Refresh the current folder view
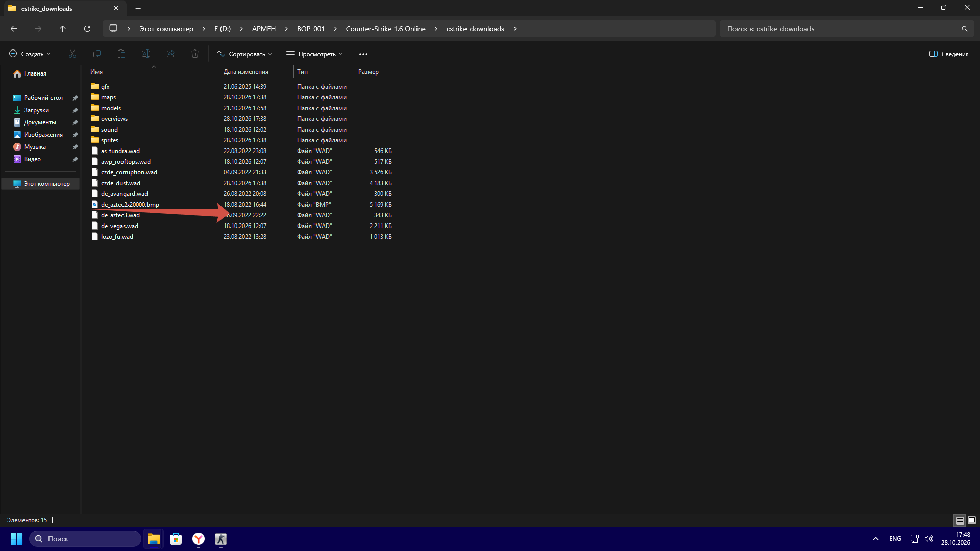Screen dimensions: 980x551 (x=87, y=29)
